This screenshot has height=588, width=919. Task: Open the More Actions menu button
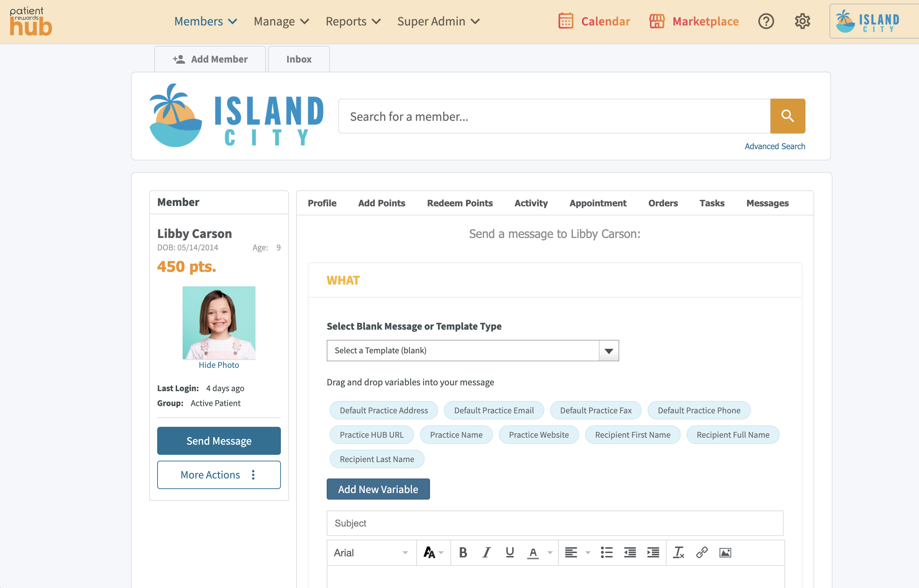point(219,474)
